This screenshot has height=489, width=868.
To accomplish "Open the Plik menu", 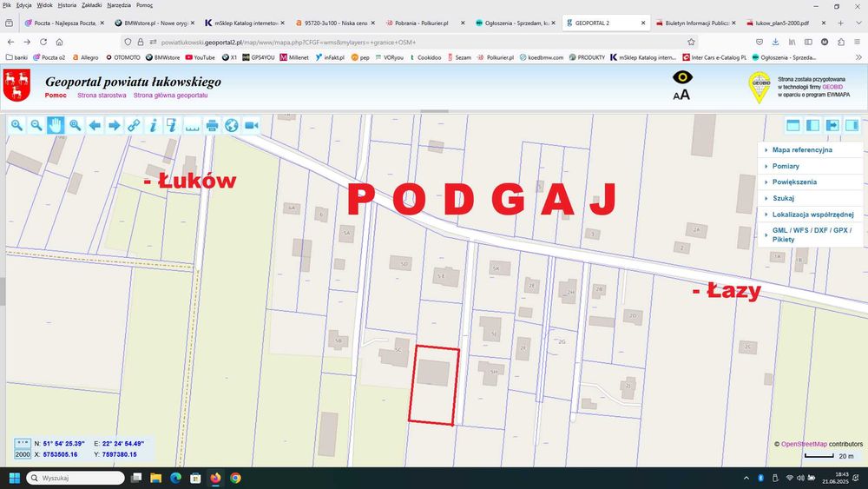I will 7,5.
